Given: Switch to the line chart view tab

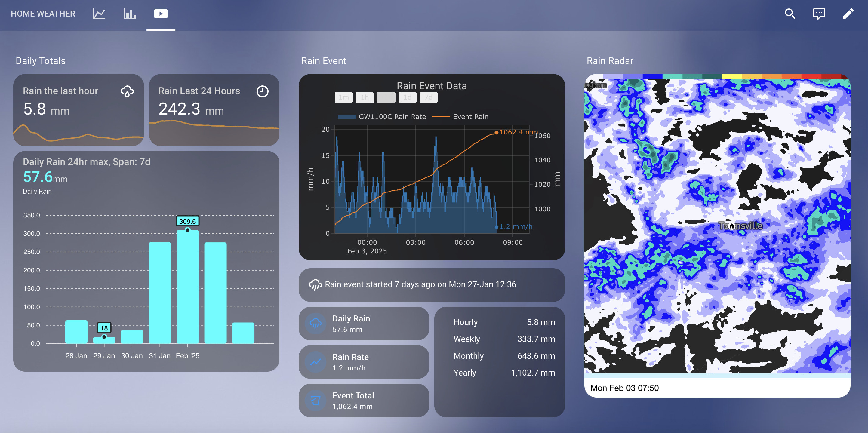Looking at the screenshot, I should tap(98, 14).
